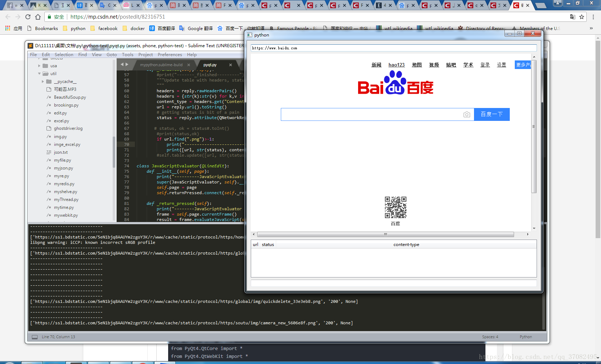
Task: Click the hao123 link on Baidu
Action: coord(396,65)
